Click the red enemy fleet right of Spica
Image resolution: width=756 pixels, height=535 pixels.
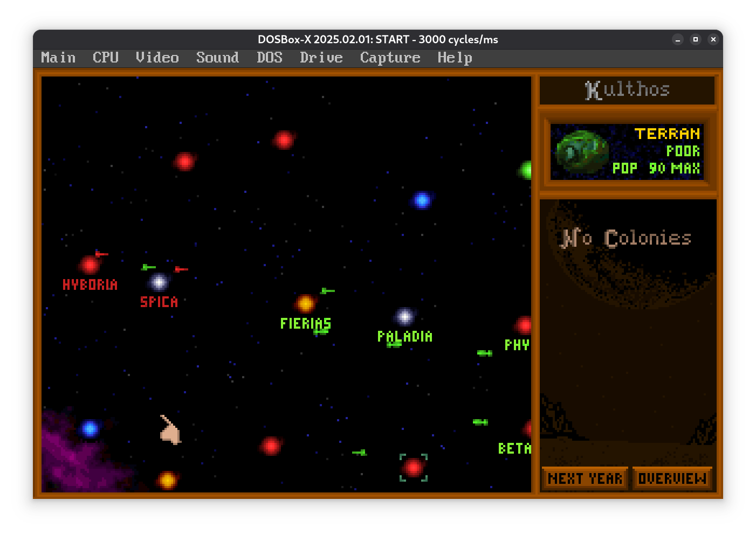tap(181, 269)
